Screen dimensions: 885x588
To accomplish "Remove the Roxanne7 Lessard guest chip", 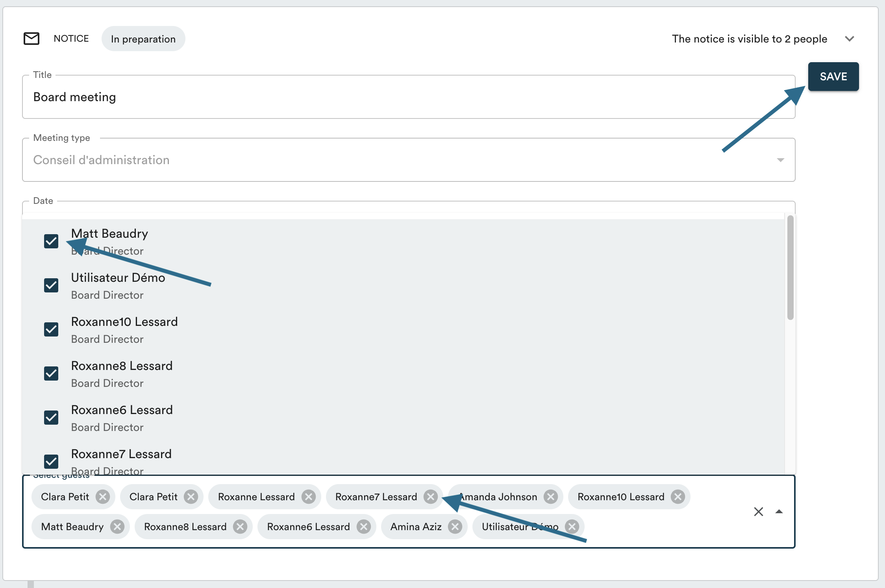I will point(430,497).
